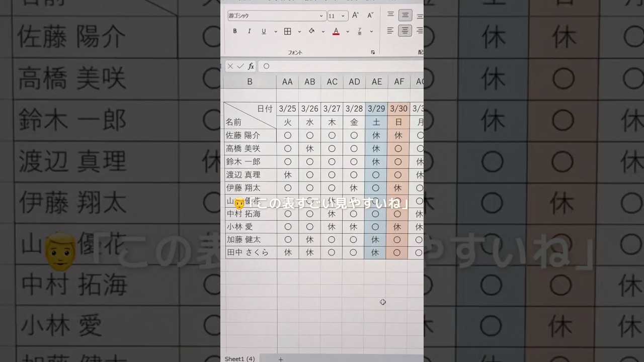This screenshot has width=644, height=362.
Task: Toggle underline formatting
Action: pos(264,31)
